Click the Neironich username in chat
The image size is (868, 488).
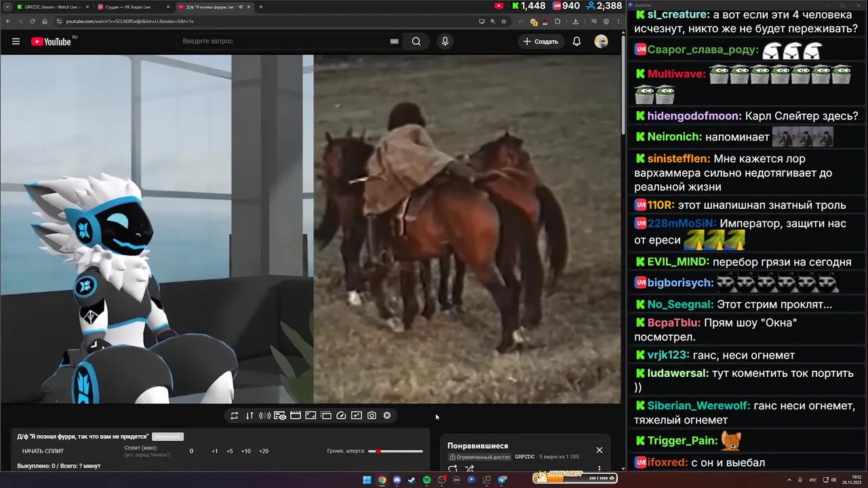tap(674, 137)
